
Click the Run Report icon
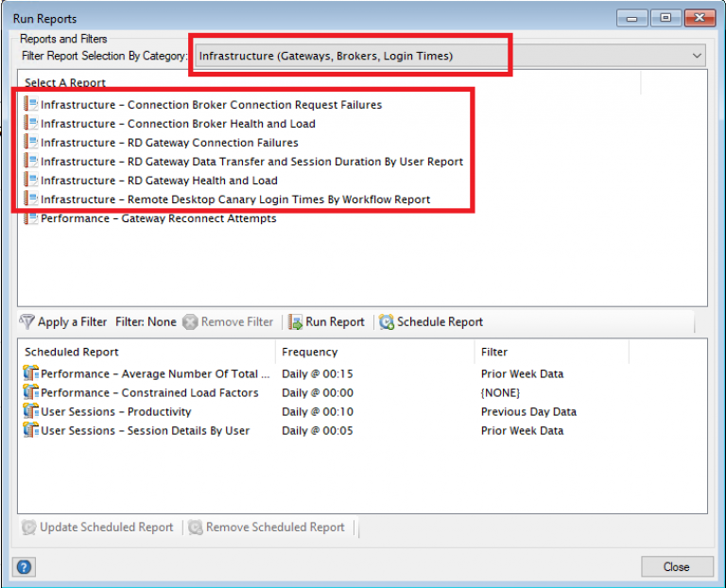tap(295, 321)
